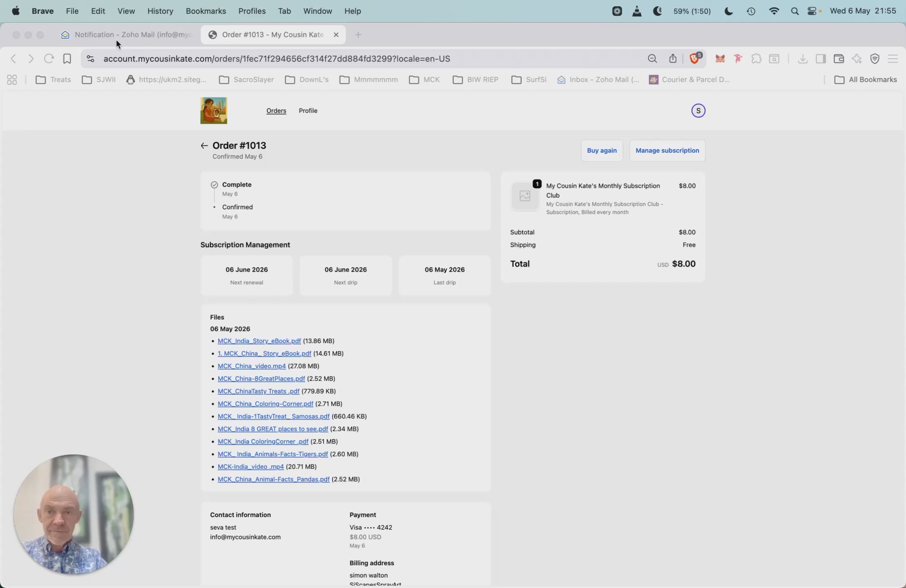Download MCK_India_Story_eBook.pdf

pos(259,341)
